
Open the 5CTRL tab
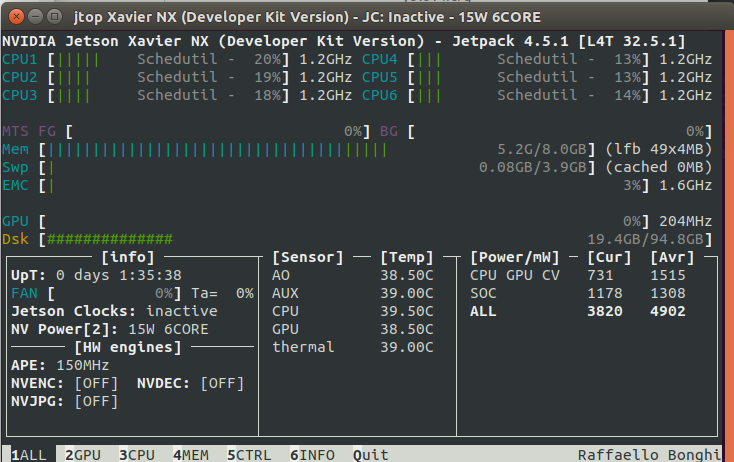coord(249,455)
